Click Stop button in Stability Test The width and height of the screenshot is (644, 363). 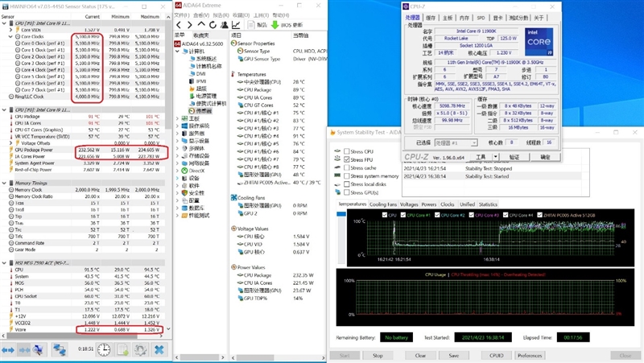[x=378, y=355]
